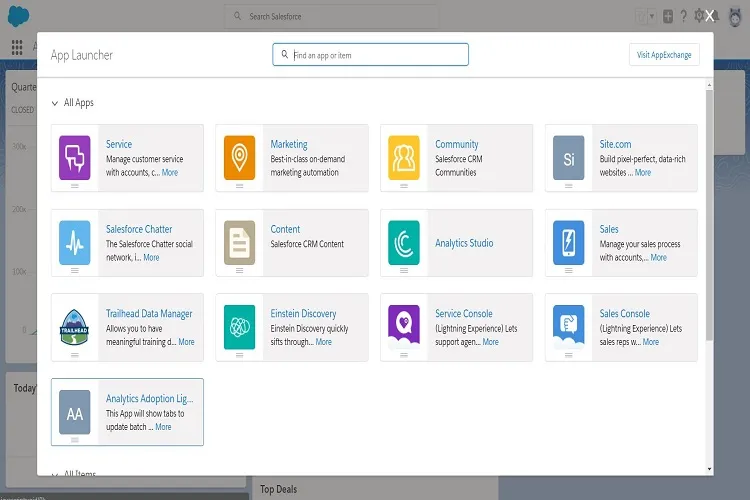
Task: Open the Community app icon
Action: [404, 157]
